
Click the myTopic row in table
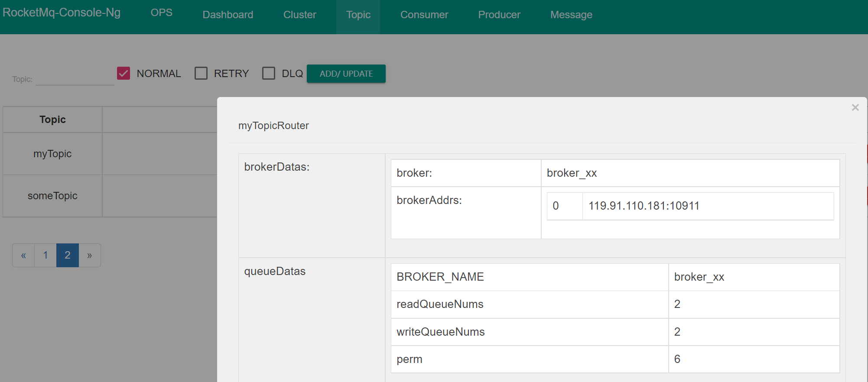(x=52, y=154)
